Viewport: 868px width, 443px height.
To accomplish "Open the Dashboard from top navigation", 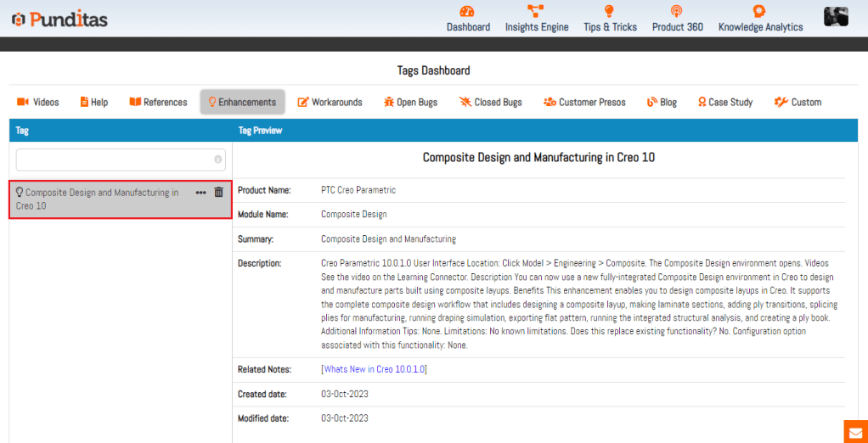I will point(468,19).
